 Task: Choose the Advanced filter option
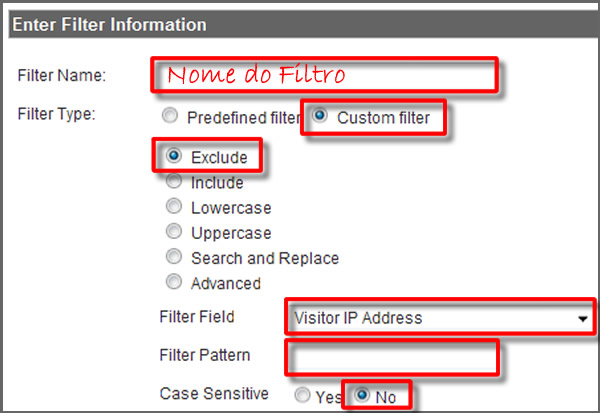pos(174,282)
